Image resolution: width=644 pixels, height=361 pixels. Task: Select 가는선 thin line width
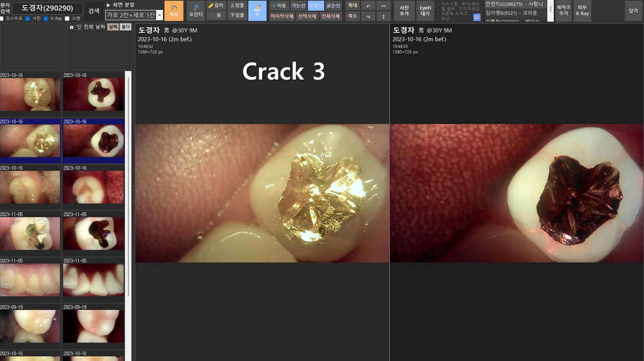pos(298,6)
